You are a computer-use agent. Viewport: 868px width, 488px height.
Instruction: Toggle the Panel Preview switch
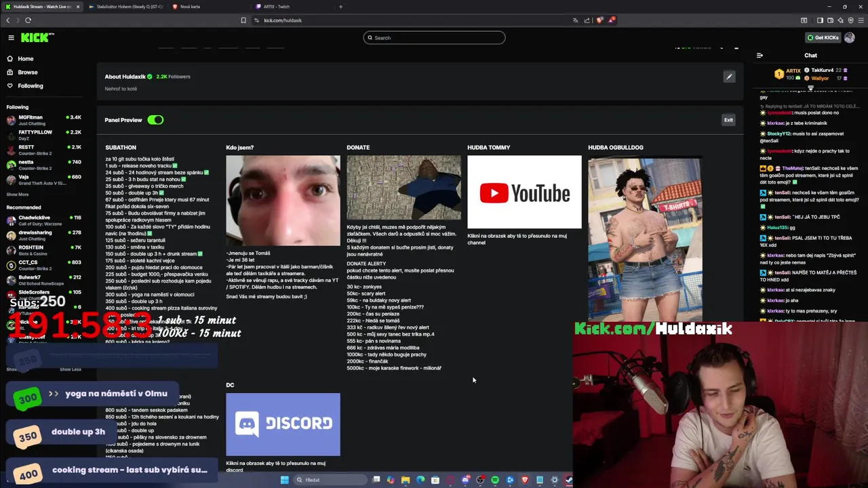click(x=155, y=120)
